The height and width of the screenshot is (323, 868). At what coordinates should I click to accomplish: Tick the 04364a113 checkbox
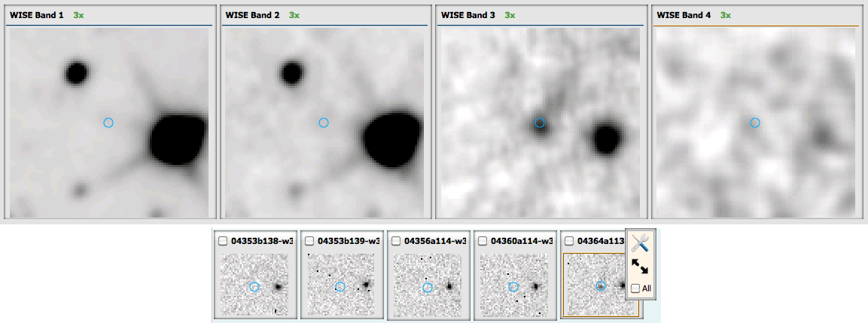pyautogui.click(x=568, y=241)
